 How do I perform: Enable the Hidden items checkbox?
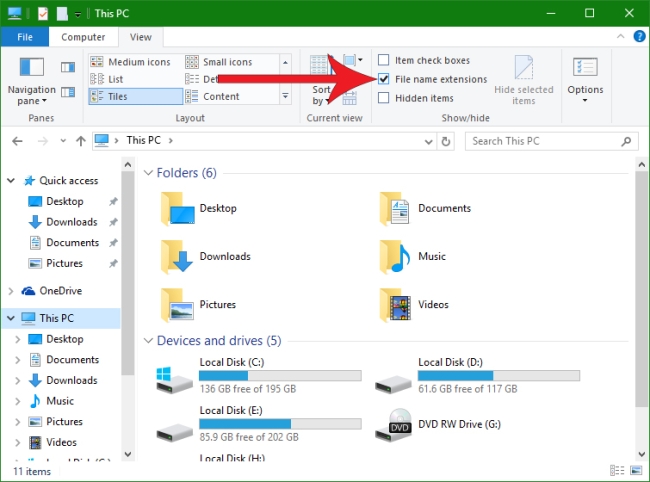[383, 98]
